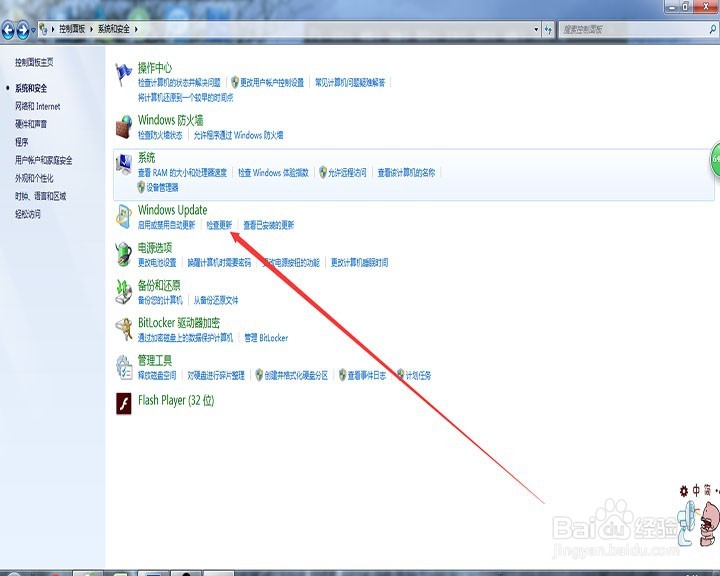Screen dimensions: 720x576
Task: Click 更改用户帐户控制设置
Action: point(272,83)
